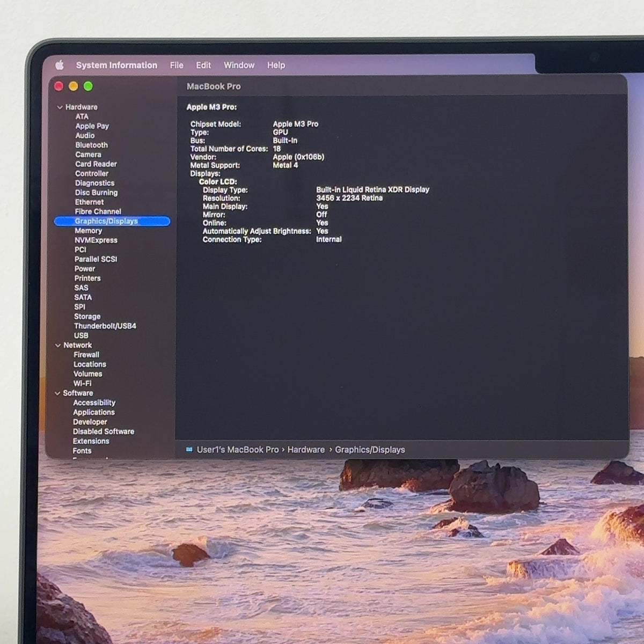Select Volumes under Network
Image resolution: width=644 pixels, height=644 pixels.
(x=87, y=374)
